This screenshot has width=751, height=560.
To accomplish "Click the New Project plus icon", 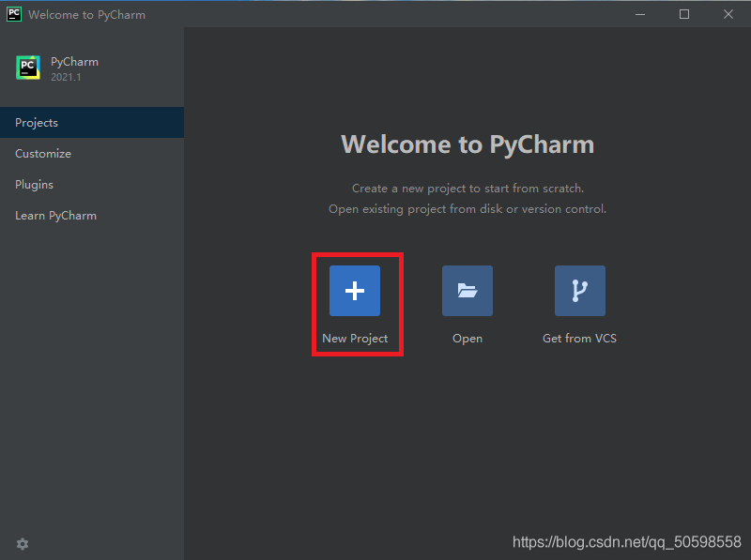I will (x=355, y=291).
